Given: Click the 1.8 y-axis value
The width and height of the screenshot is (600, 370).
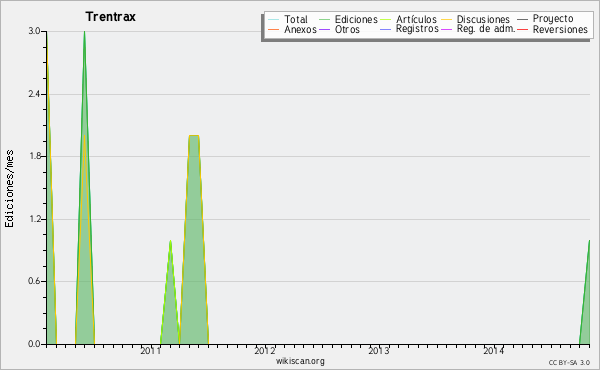Looking at the screenshot, I should [34, 156].
